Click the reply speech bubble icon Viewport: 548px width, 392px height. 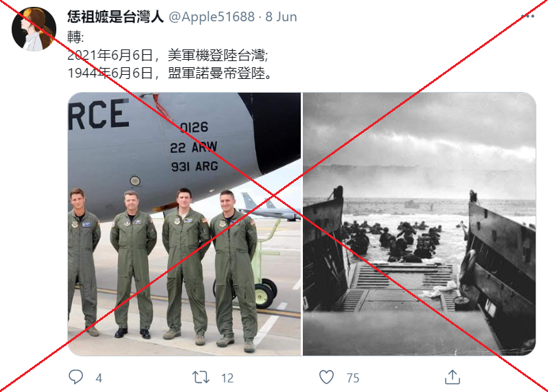pos(76,377)
